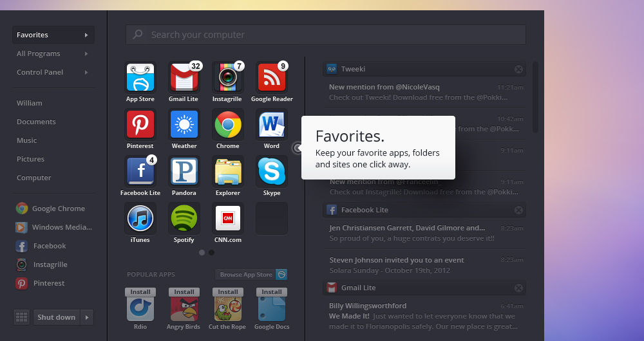Open Shut down options arrow
Viewport: 644px width, 341px height.
pyautogui.click(x=87, y=317)
